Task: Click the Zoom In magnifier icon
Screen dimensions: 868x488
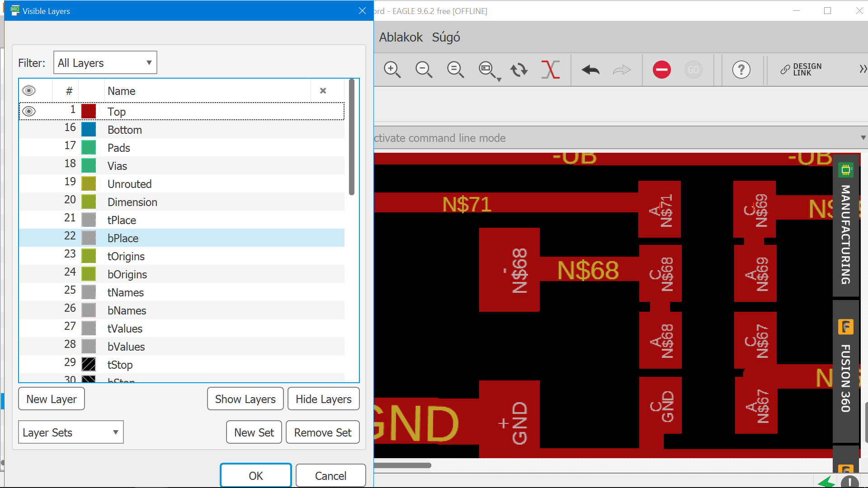Action: pos(392,70)
